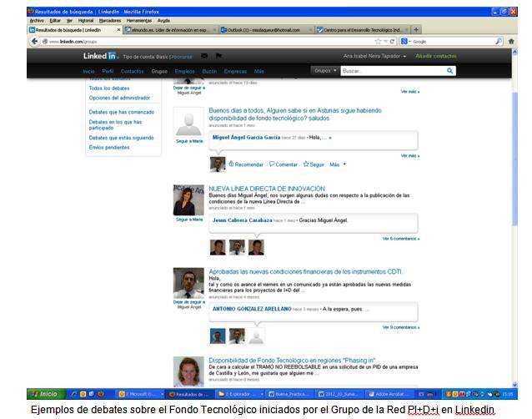Open Microsoft Outlook taskbar group
532x419 pixels.
(140, 394)
